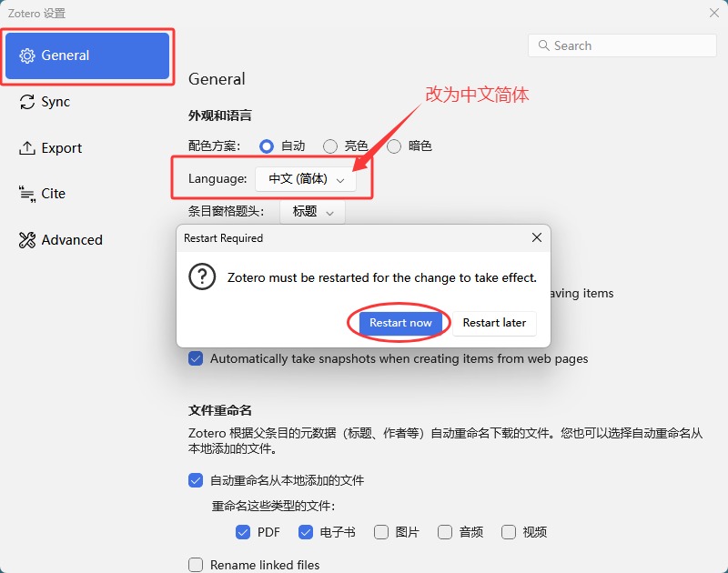728x573 pixels.
Task: Close the Zotero 设置 window
Action: point(714,13)
